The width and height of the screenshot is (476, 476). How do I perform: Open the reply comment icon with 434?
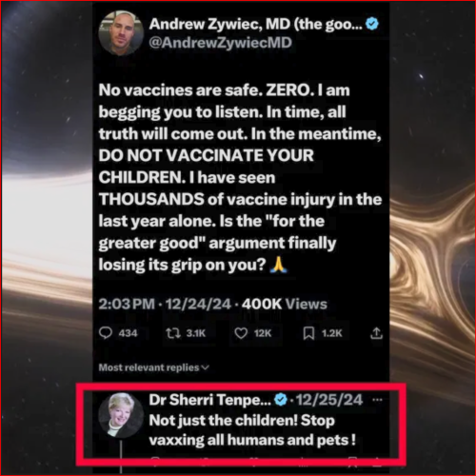tap(106, 333)
